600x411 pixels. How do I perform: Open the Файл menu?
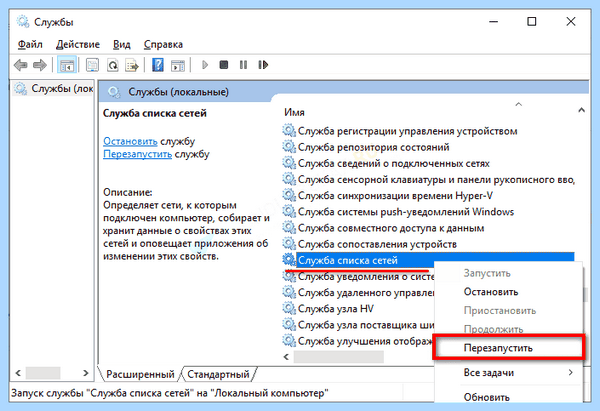pyautogui.click(x=30, y=44)
